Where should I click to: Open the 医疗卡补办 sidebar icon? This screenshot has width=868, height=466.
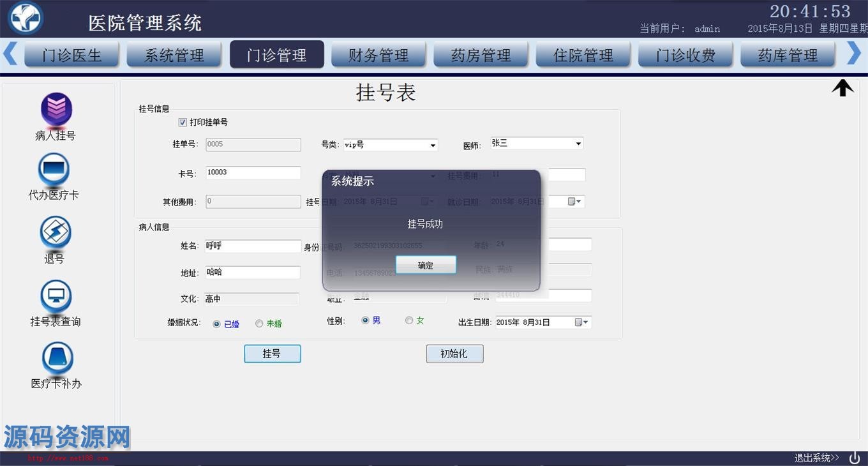pyautogui.click(x=57, y=358)
